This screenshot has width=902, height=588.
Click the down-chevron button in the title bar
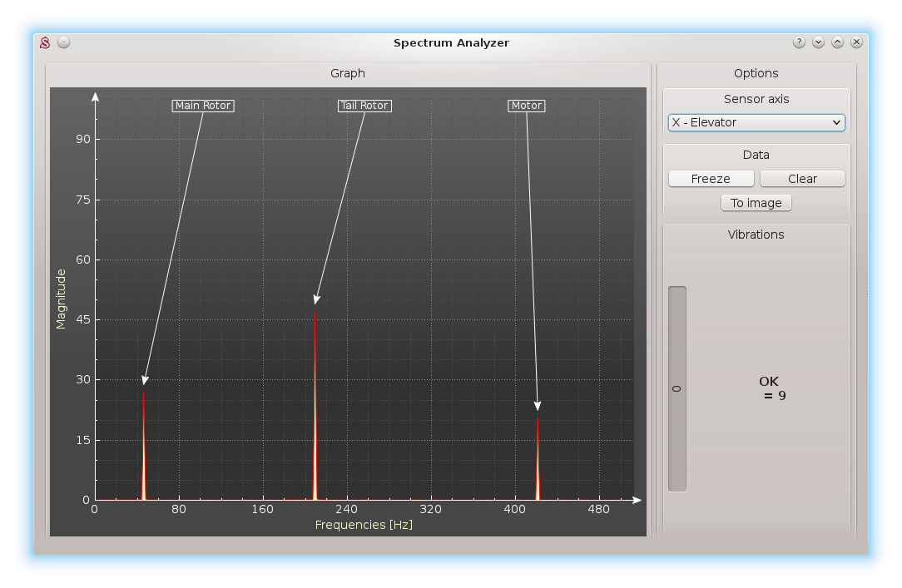click(x=818, y=42)
